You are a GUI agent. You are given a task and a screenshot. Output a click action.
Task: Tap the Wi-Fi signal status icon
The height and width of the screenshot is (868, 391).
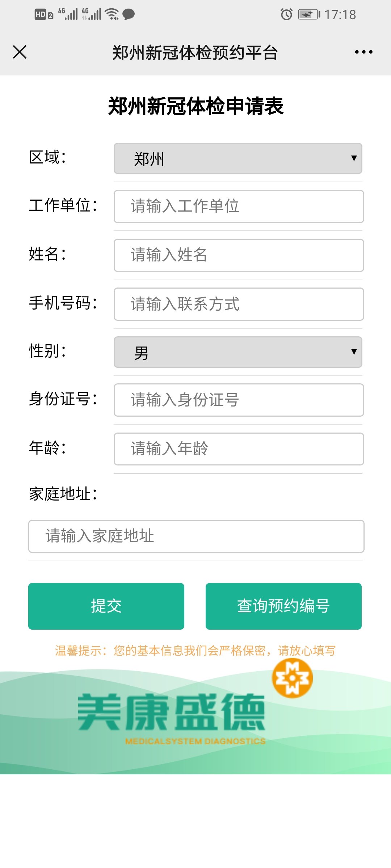(112, 14)
